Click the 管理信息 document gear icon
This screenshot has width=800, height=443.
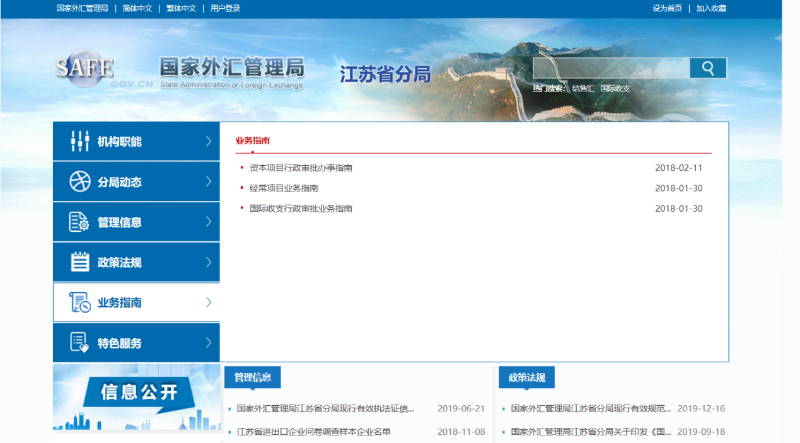pos(80,222)
